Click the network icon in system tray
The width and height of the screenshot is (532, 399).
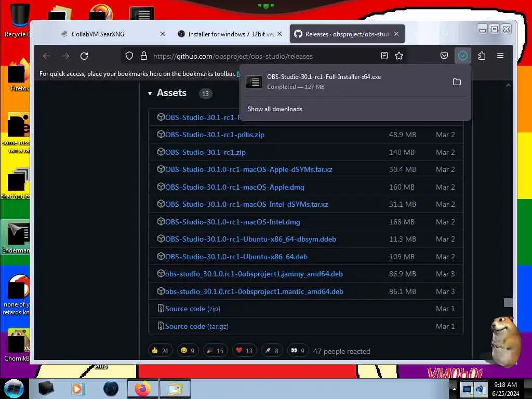pos(467,389)
